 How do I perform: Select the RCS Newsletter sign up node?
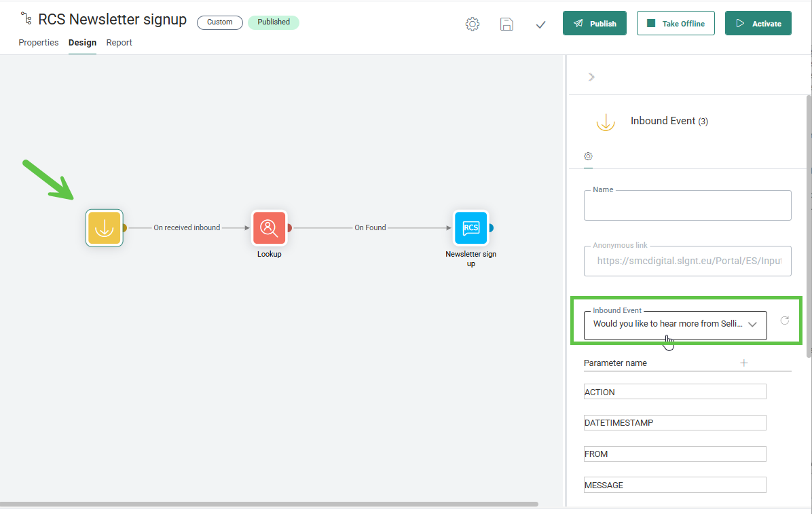(x=470, y=227)
